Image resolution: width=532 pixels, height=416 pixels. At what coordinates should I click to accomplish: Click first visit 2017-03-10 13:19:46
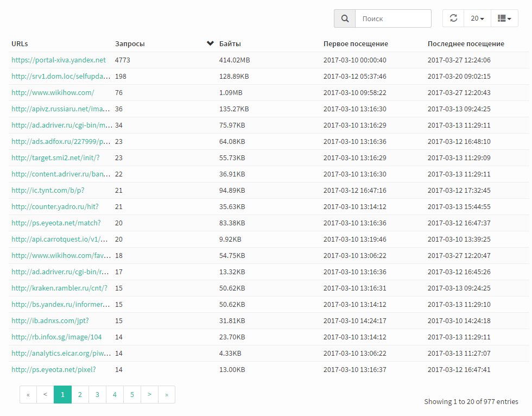coord(354,239)
